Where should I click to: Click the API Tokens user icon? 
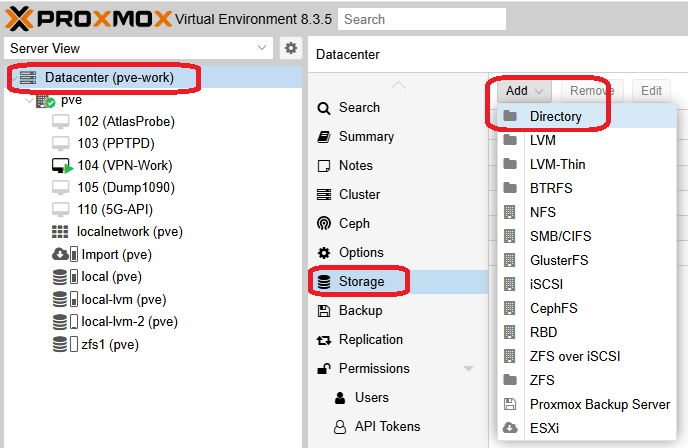click(x=340, y=426)
